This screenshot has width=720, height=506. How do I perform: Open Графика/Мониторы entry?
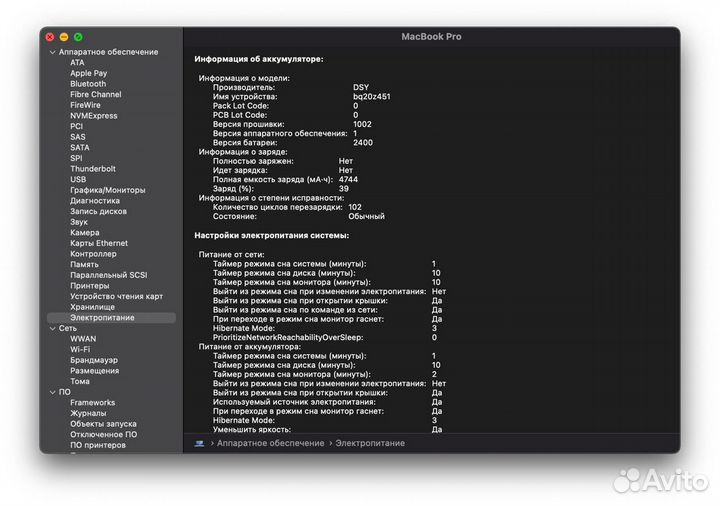tap(107, 190)
